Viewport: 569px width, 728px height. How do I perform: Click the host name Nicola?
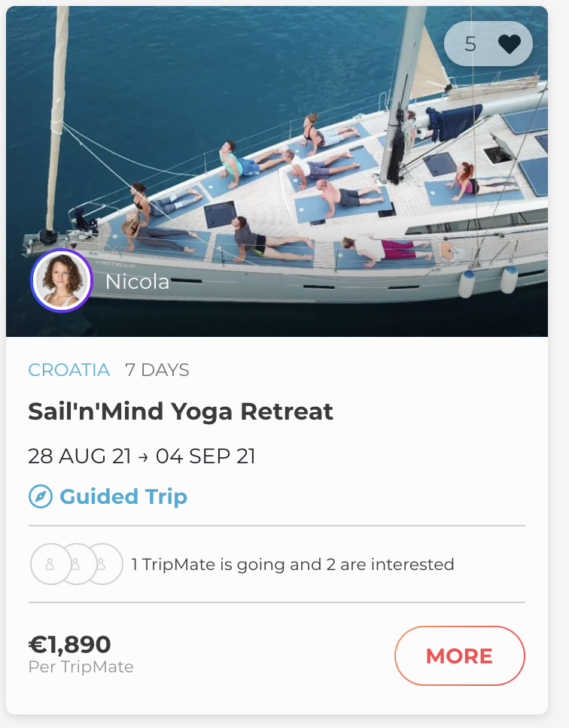(137, 281)
